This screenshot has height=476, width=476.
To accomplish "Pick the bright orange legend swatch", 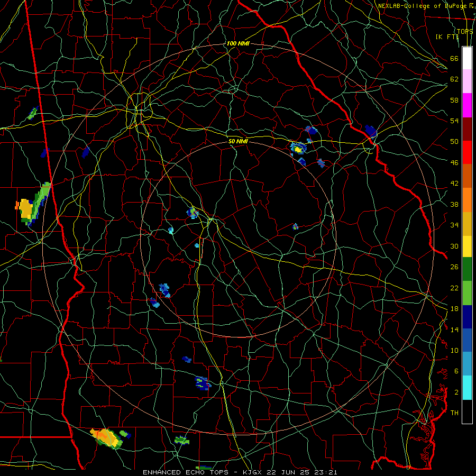I will (467, 200).
